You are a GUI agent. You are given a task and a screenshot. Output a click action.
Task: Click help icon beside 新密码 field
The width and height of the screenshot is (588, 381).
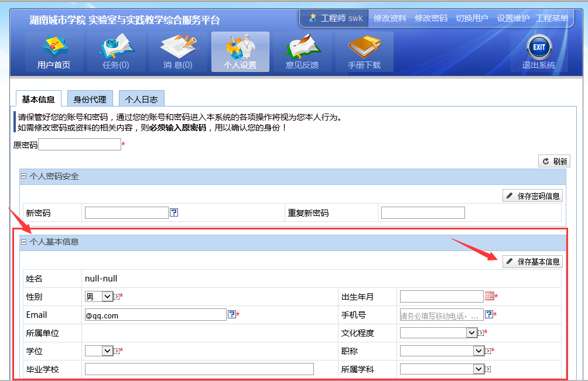[x=174, y=212]
